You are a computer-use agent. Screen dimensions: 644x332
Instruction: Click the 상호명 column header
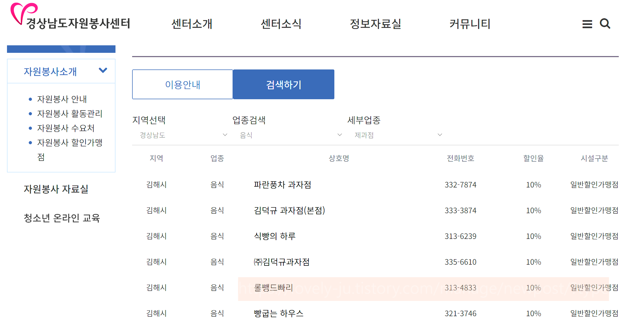pos(339,158)
